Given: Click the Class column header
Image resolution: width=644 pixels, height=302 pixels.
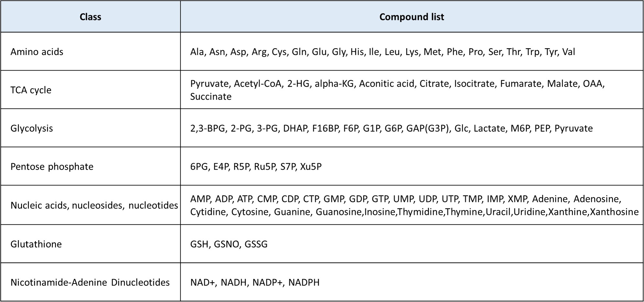Looking at the screenshot, I should 91,17.
